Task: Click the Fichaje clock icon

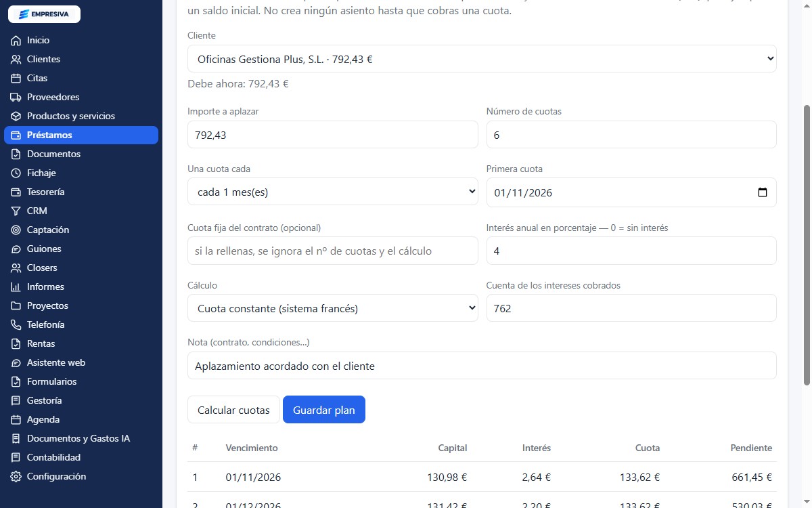Action: tap(16, 173)
